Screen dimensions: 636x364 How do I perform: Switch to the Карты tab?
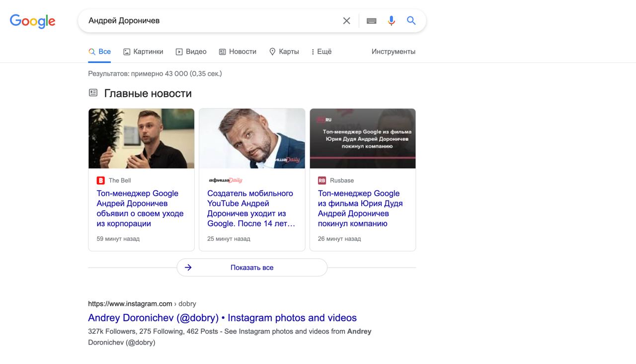pyautogui.click(x=284, y=52)
